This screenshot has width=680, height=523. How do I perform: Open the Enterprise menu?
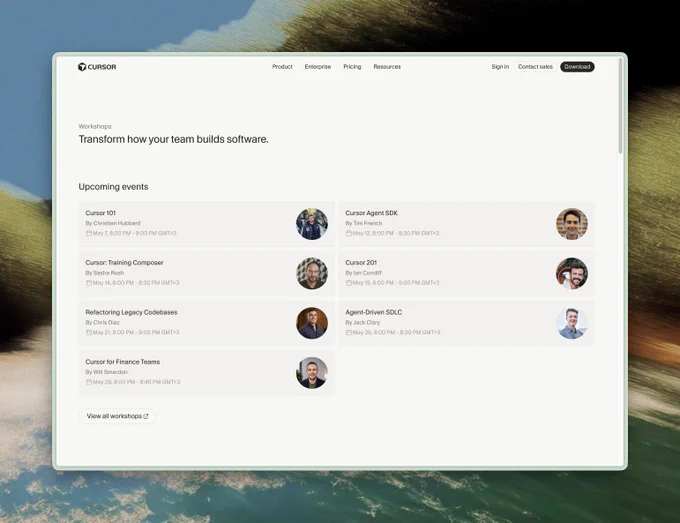(x=318, y=67)
